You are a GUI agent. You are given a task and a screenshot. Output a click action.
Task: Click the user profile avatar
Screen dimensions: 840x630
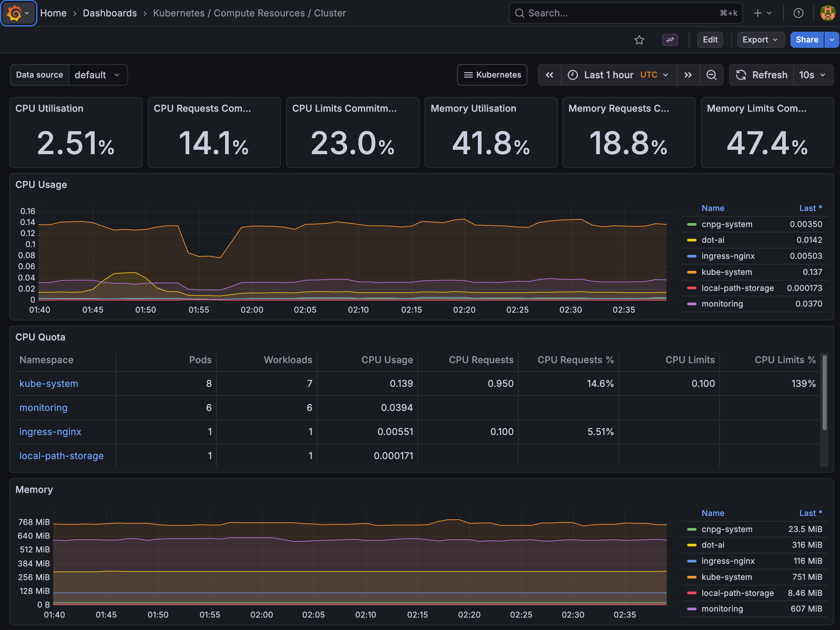click(827, 13)
